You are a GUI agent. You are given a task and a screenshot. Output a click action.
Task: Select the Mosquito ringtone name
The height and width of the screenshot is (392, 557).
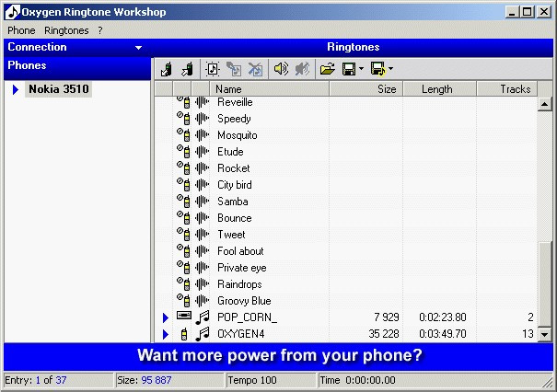tap(238, 135)
